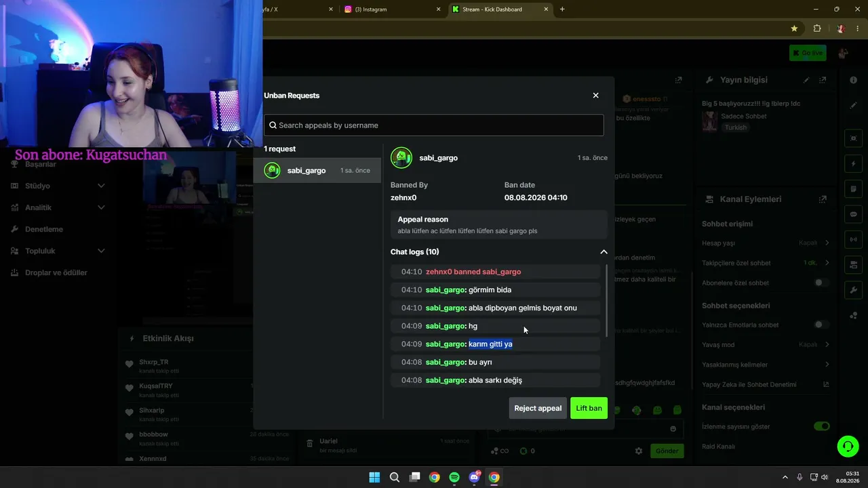Open Hesap yaşı setting chevron
The image size is (868, 488).
pos(827,243)
